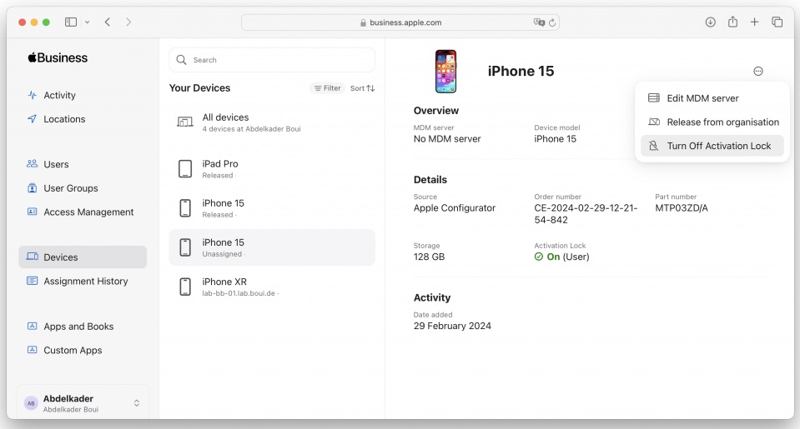This screenshot has width=800, height=429.
Task: Open Safari sidebar dropdown chevron
Action: [x=87, y=22]
